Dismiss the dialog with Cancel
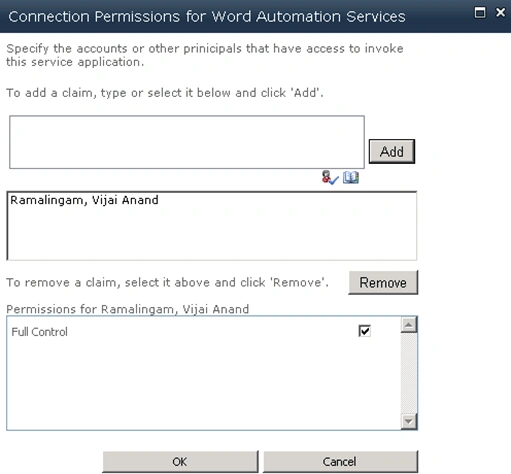This screenshot has width=511, height=474. pos(340,462)
